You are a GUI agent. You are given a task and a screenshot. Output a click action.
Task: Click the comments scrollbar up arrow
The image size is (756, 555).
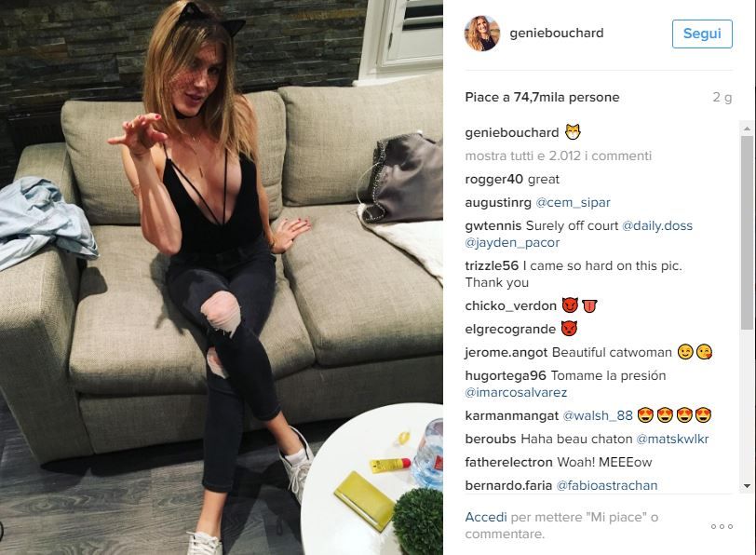click(x=747, y=129)
